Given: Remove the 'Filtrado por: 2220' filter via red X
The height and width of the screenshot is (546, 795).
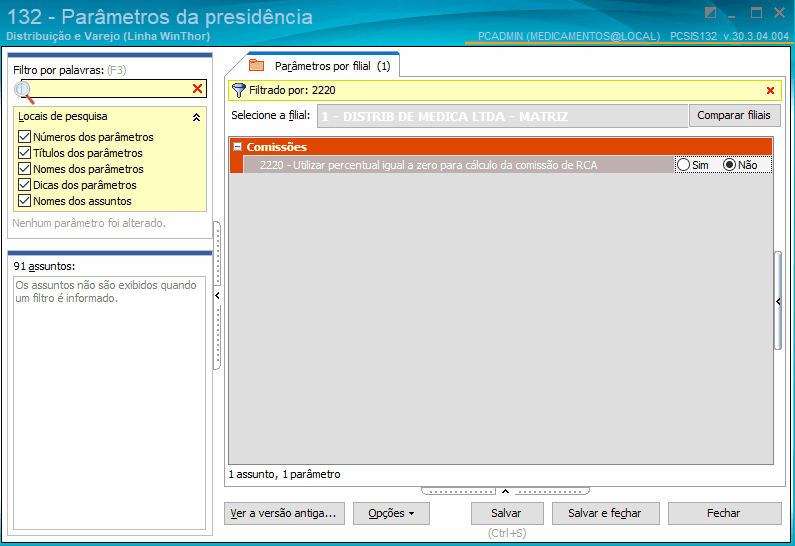Looking at the screenshot, I should 770,91.
